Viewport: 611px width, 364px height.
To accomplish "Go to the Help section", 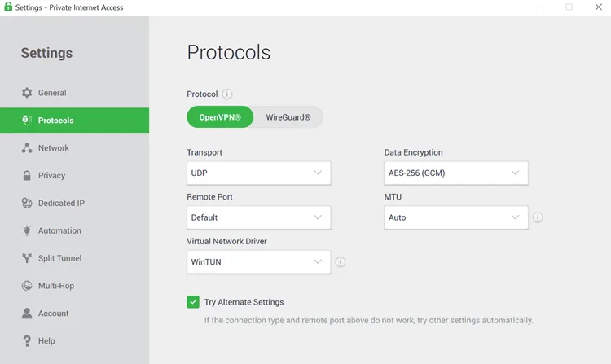I will pyautogui.click(x=46, y=341).
